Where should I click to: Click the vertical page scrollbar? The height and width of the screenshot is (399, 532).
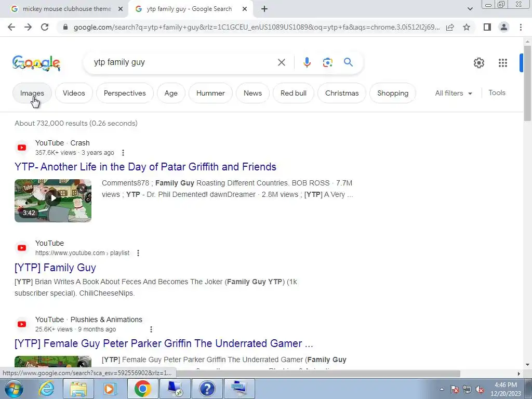(x=527, y=83)
